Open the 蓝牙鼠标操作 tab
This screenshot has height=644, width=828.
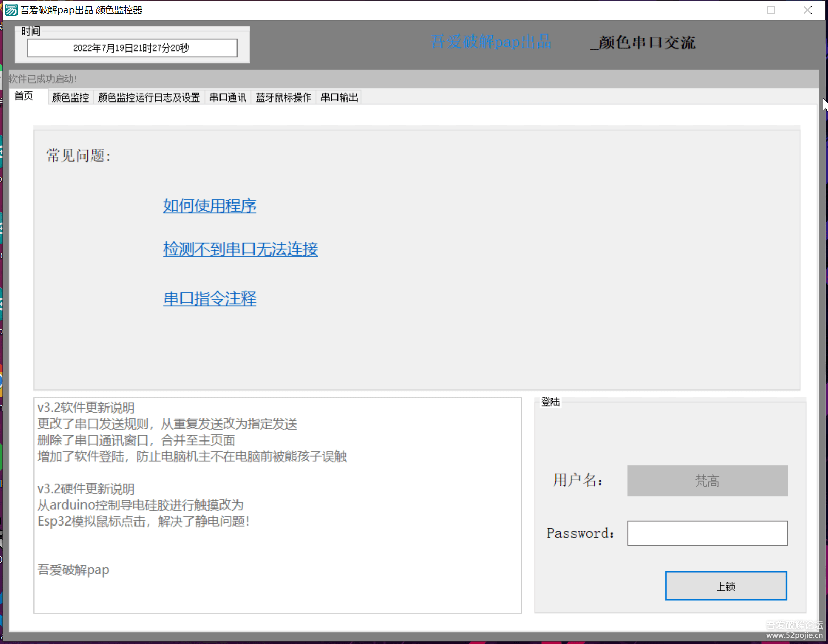coord(283,97)
